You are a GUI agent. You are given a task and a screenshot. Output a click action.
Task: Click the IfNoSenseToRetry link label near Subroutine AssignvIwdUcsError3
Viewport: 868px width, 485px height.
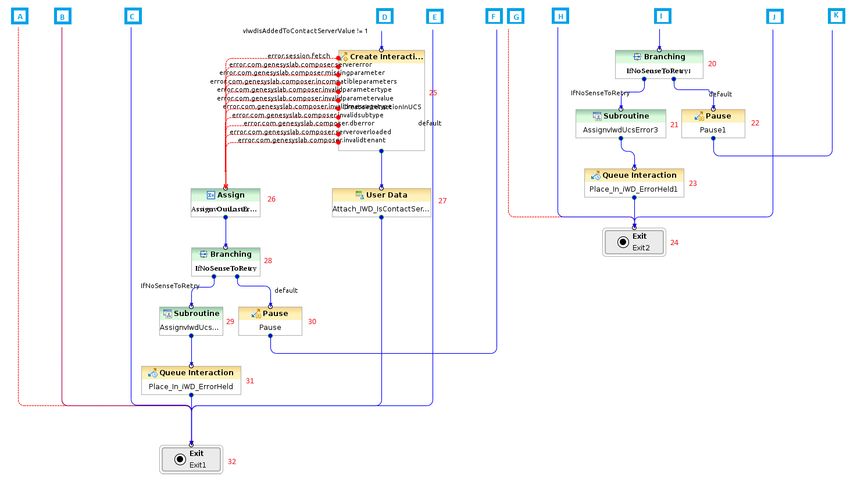tap(601, 93)
